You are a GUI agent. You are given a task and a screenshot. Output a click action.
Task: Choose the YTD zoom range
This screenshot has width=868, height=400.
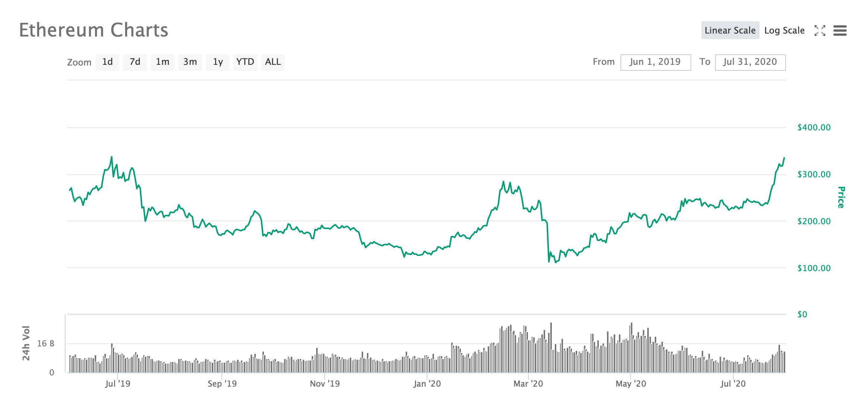point(245,62)
